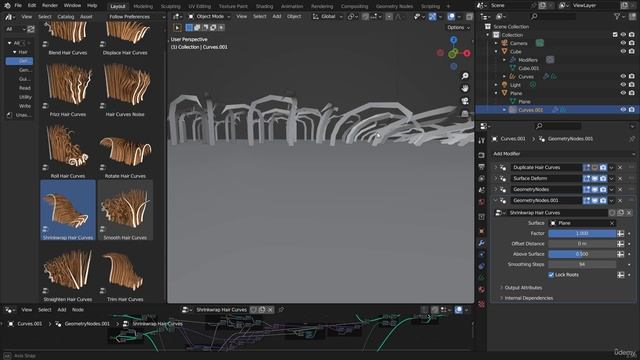
Task: Toggle GeometryNodes.001 render visibility
Action: [603, 200]
